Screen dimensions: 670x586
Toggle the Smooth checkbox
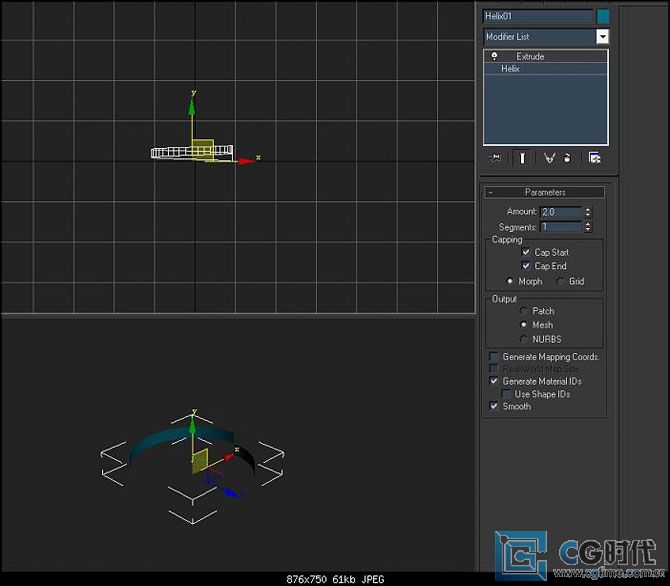(494, 406)
